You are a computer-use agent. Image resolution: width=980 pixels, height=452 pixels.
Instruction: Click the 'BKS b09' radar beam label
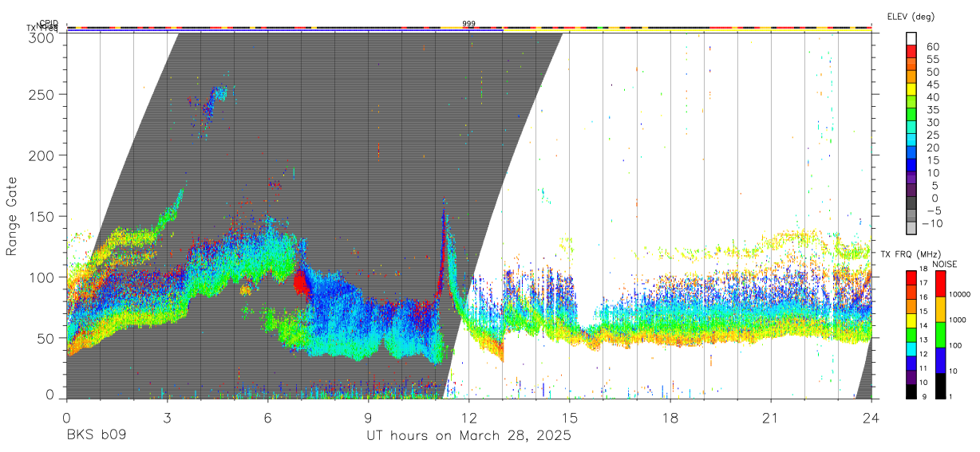tap(96, 435)
